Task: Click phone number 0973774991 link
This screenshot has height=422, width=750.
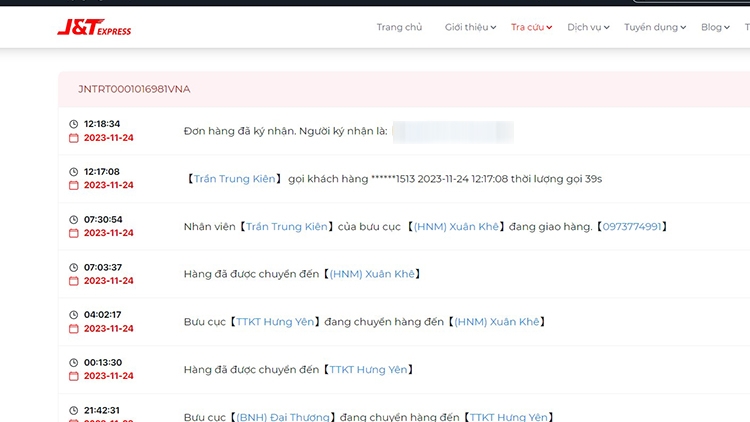Action: [631, 227]
